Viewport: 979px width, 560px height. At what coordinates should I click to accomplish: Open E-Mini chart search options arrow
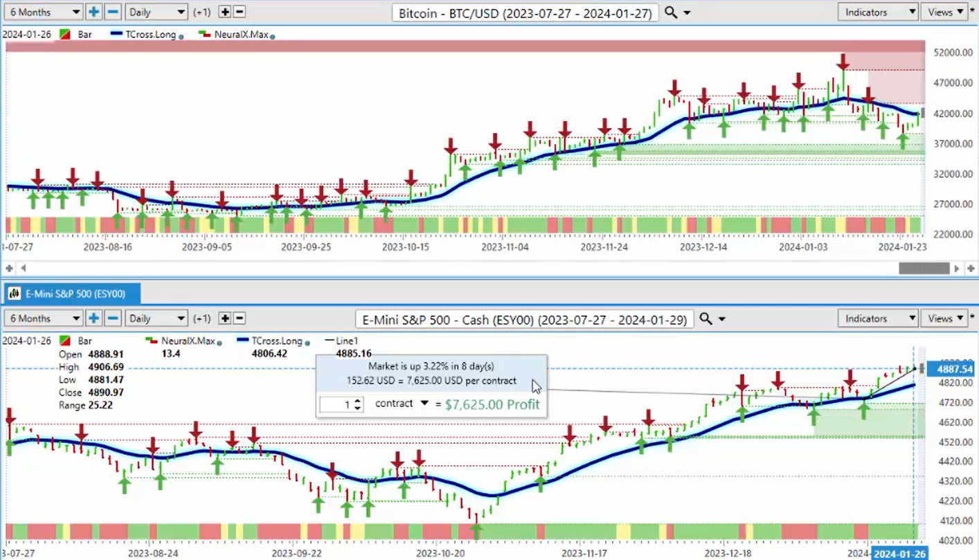click(x=721, y=319)
